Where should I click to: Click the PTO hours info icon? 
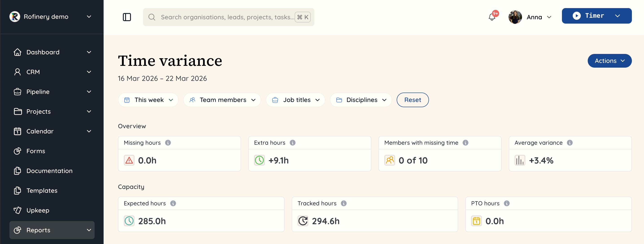pyautogui.click(x=507, y=203)
